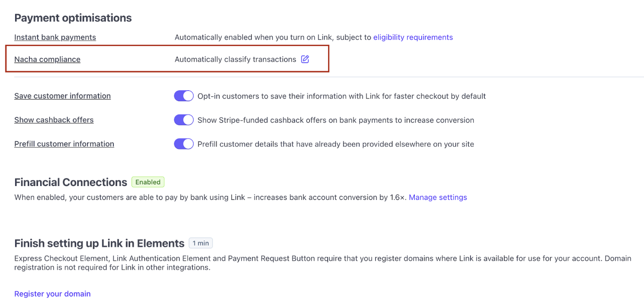
Task: Click the Finish setting up Link in Elements heading
Action: coord(99,243)
